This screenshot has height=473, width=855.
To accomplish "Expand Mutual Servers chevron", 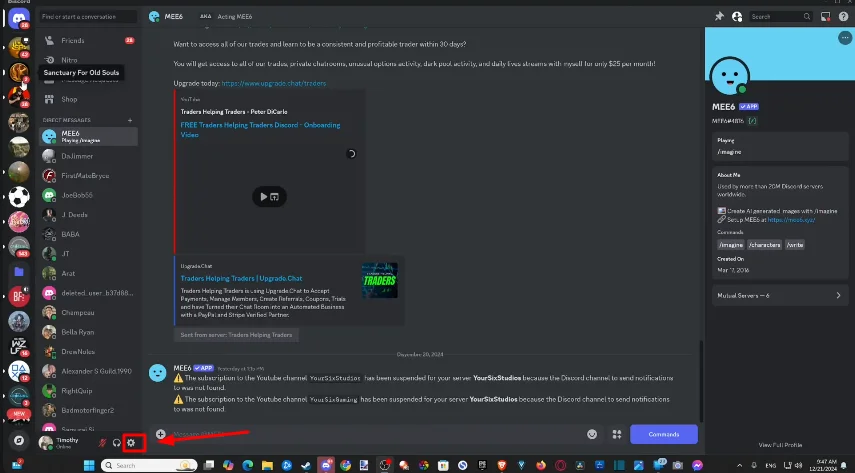I will (838, 295).
